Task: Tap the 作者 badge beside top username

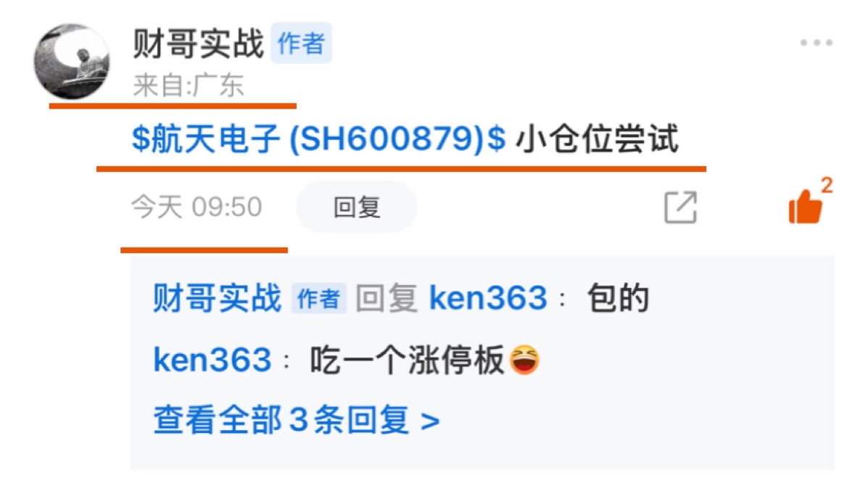Action: pos(301,44)
